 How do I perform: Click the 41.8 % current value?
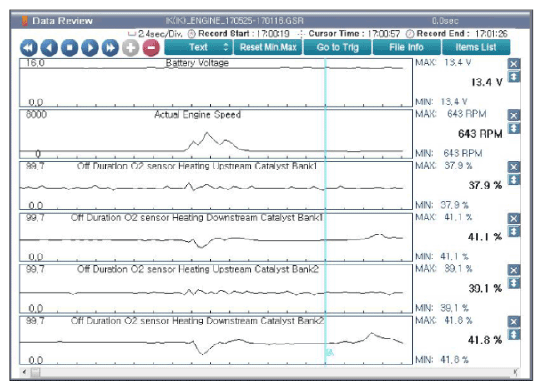coord(485,340)
